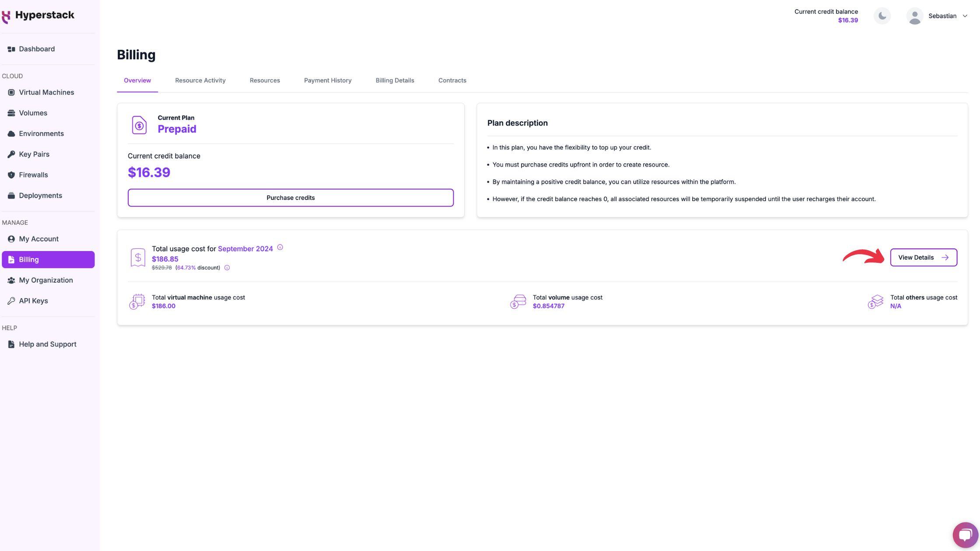Click the virtual machine usage cost icon
Viewport: 980px width, 551px height.
[137, 302]
